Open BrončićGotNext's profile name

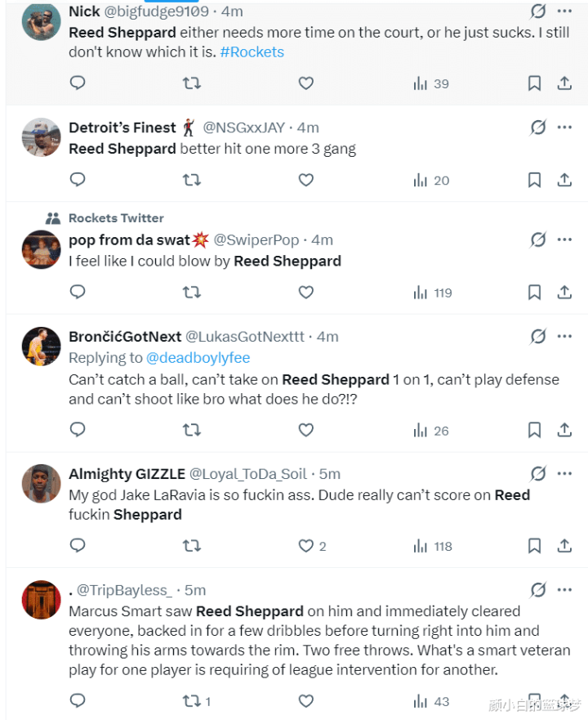point(125,337)
